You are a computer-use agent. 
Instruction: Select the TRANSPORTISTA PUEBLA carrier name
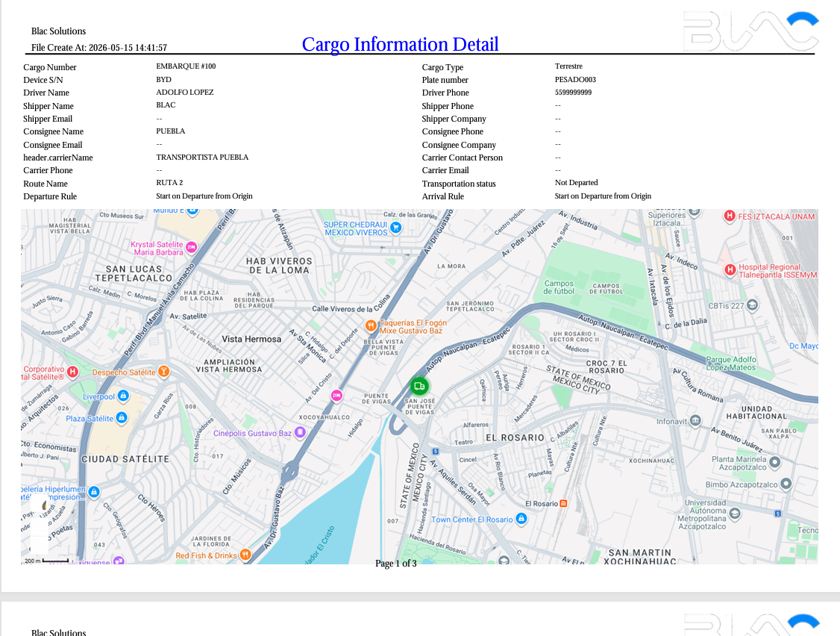click(x=202, y=157)
